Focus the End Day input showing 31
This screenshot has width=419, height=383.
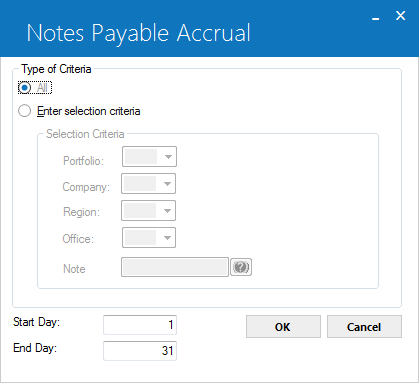[x=140, y=351]
